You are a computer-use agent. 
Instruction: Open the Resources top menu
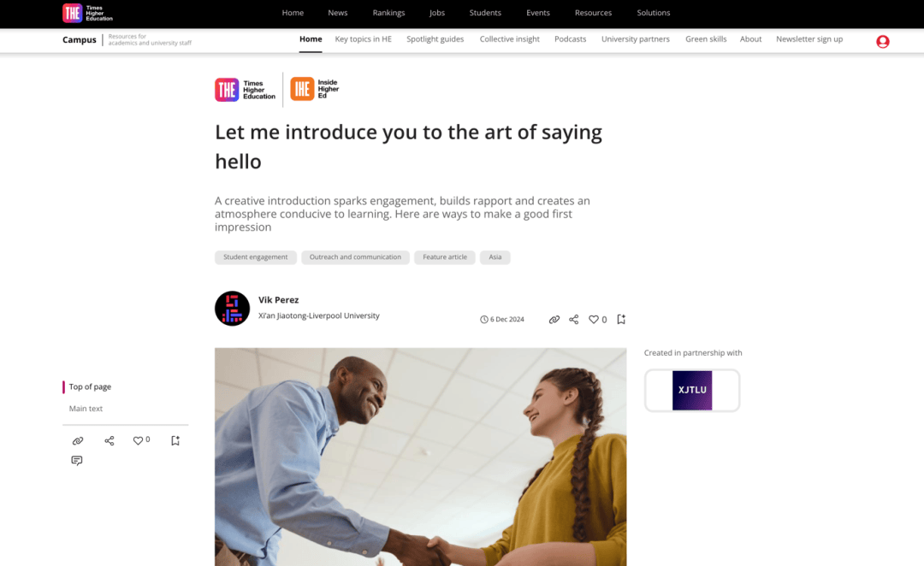pos(593,13)
